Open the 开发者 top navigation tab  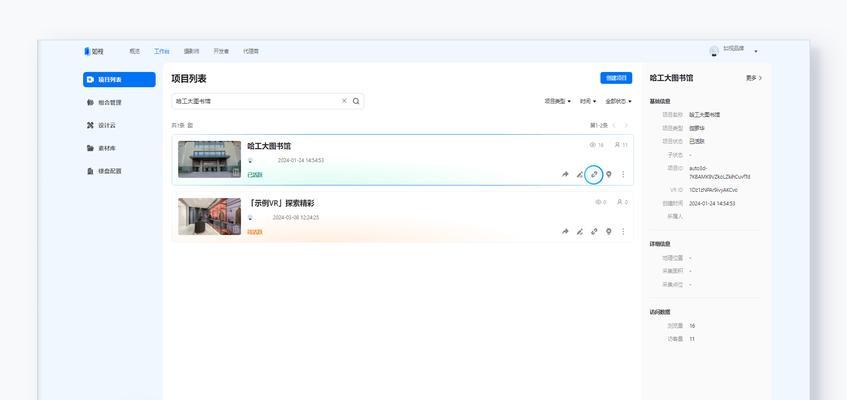(x=221, y=51)
